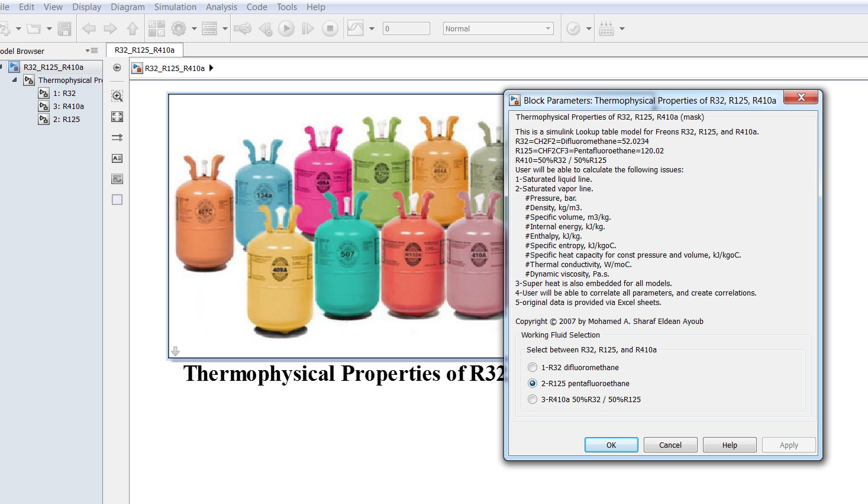The height and width of the screenshot is (504, 868).
Task: Click the navigate-back arrow in the toolbar
Action: (x=88, y=28)
